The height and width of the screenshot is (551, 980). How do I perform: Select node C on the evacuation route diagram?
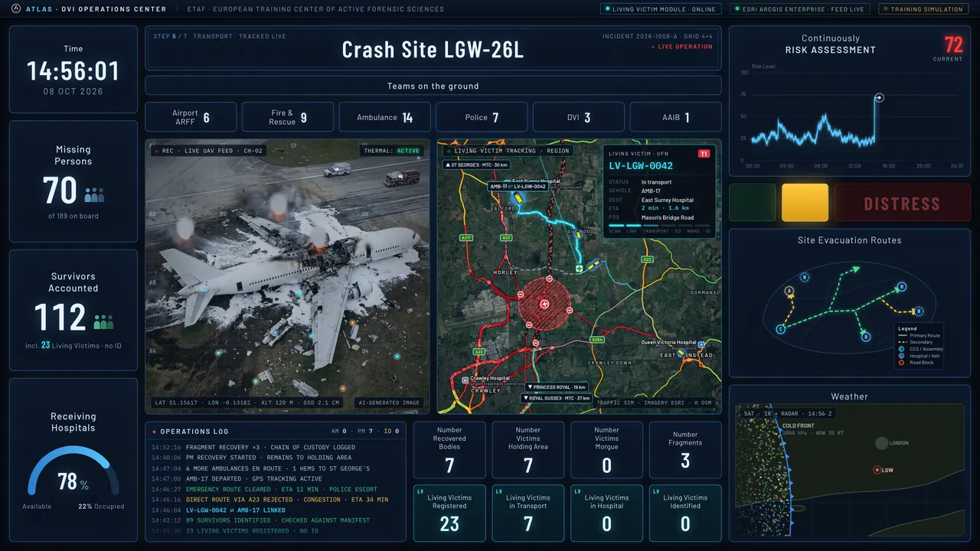tap(780, 329)
